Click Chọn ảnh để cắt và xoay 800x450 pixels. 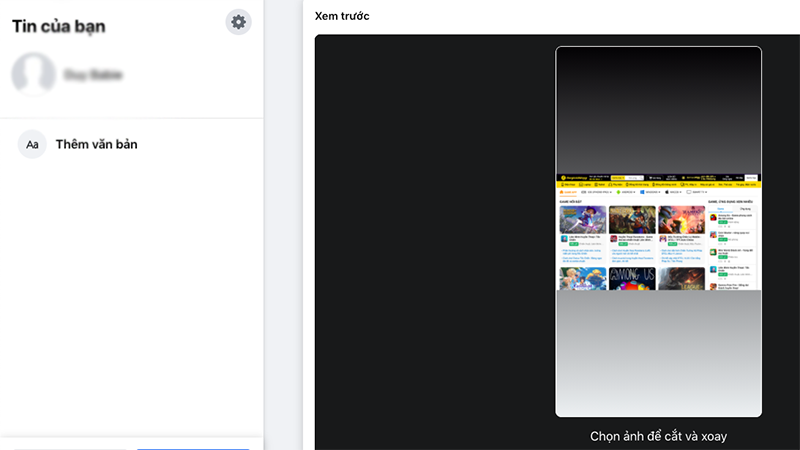point(658,436)
